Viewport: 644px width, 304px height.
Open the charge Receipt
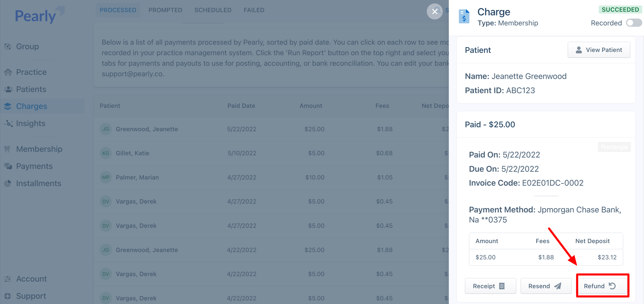click(x=490, y=286)
